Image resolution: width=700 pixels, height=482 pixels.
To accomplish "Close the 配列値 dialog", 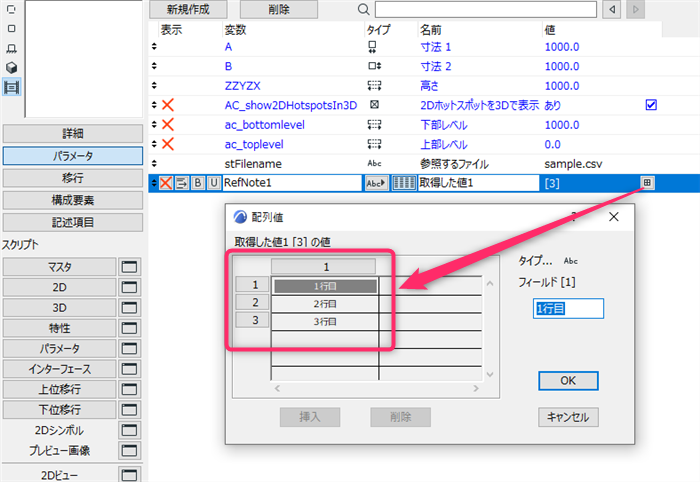I will tap(614, 217).
